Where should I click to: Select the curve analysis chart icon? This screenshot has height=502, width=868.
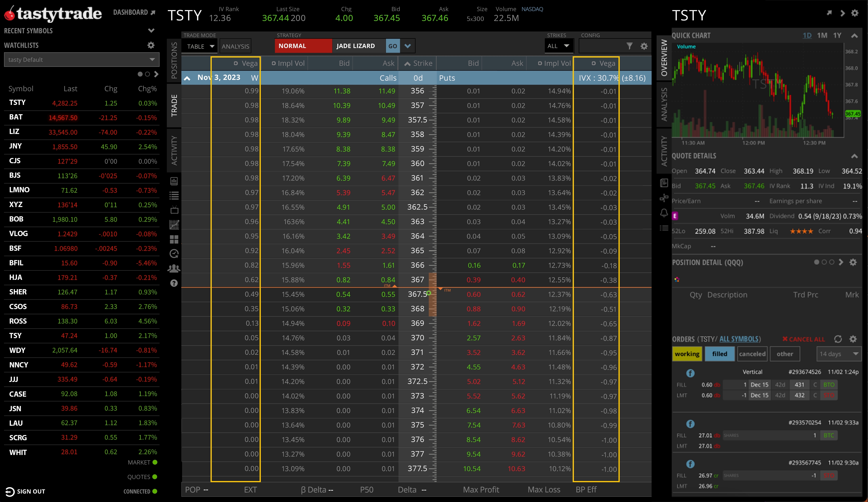[x=174, y=225]
